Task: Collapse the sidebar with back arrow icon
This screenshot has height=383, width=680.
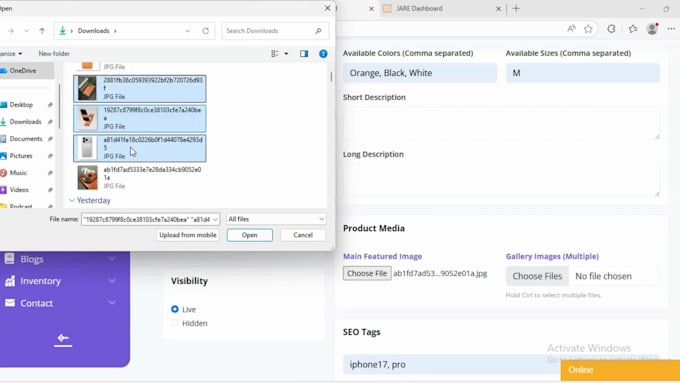Action: (63, 339)
